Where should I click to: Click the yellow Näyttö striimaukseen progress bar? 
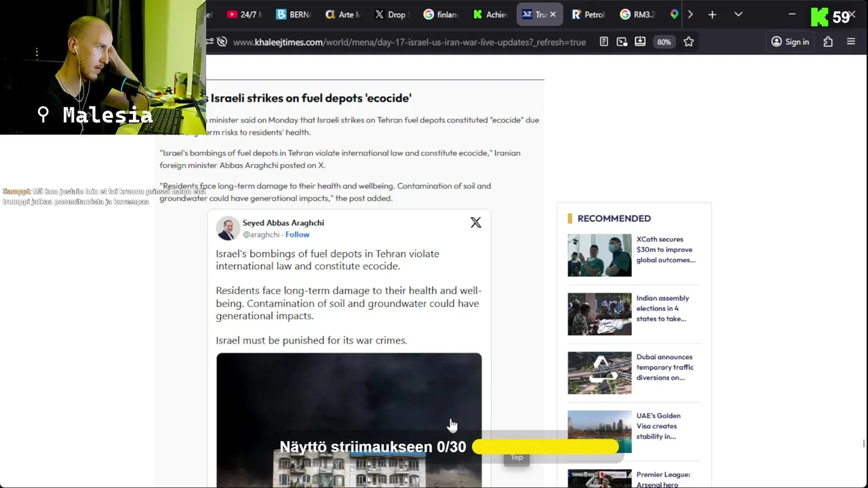(545, 447)
